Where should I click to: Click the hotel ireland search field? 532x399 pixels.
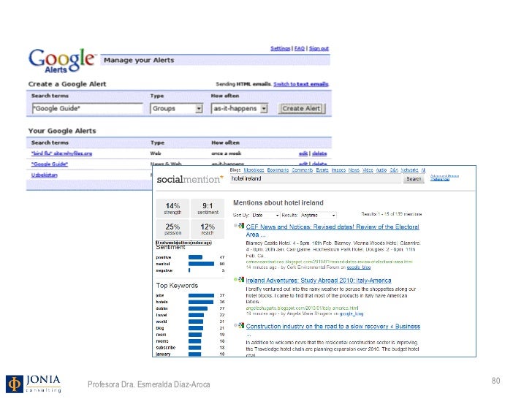tap(316, 179)
